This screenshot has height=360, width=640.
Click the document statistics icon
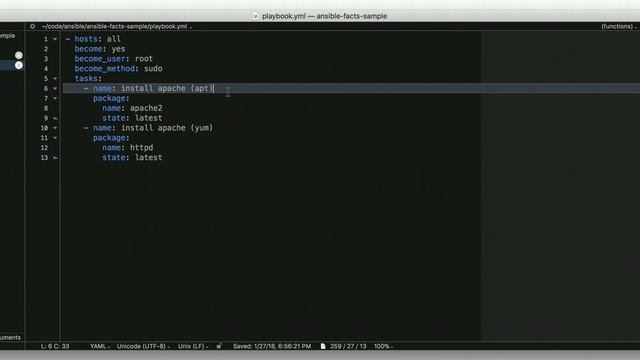[323, 346]
